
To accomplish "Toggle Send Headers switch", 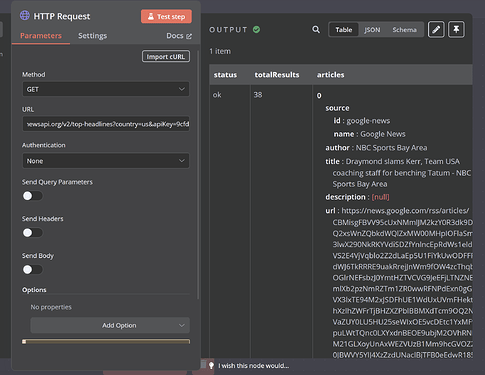I will pos(32,232).
